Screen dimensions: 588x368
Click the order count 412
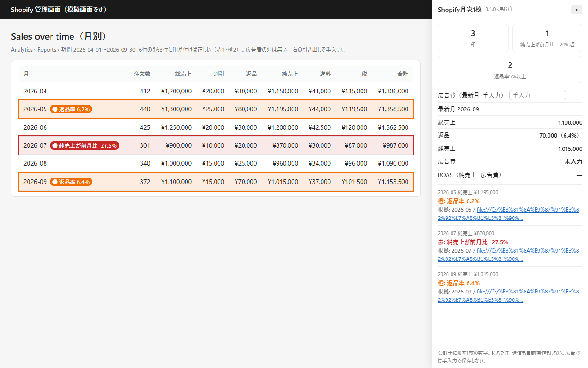pos(145,91)
